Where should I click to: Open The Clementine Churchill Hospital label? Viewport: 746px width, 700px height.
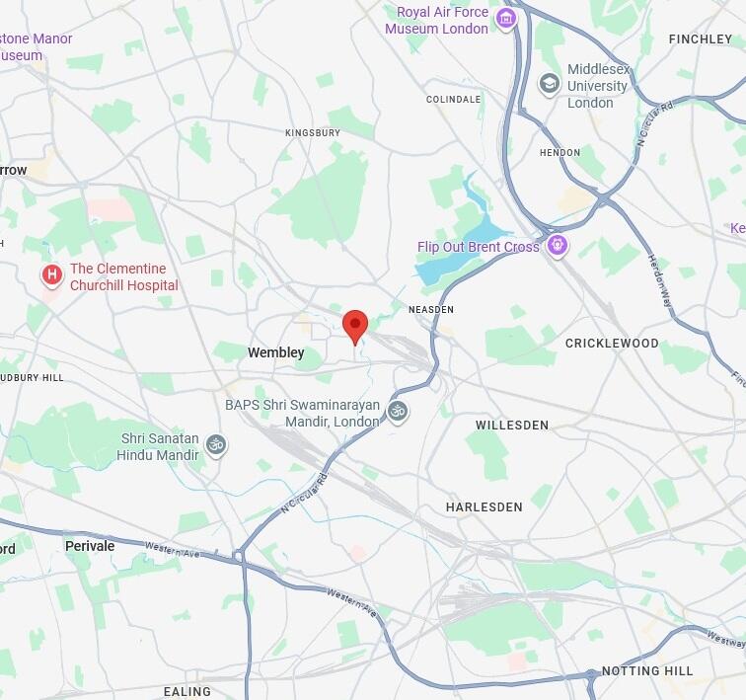[x=124, y=277]
